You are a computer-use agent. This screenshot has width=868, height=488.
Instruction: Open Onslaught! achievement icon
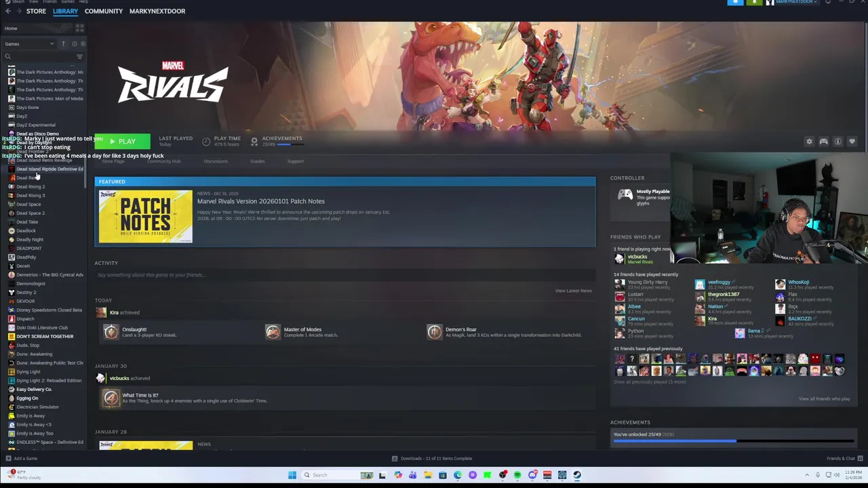point(111,331)
